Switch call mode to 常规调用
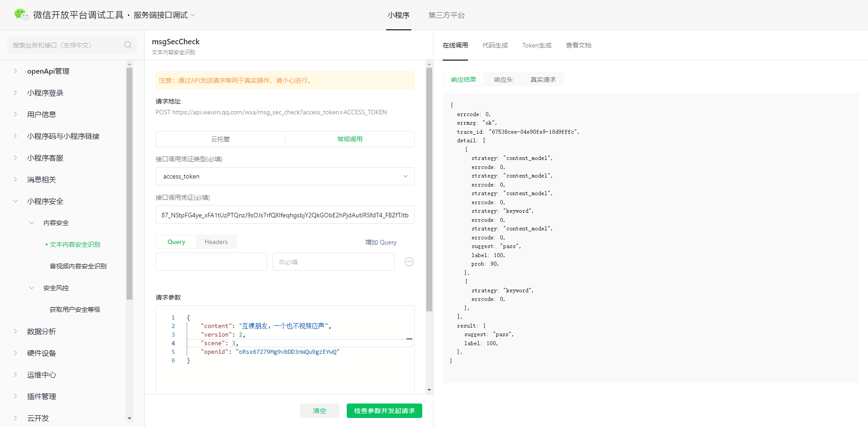Viewport: 868px width, 427px height. (350, 139)
